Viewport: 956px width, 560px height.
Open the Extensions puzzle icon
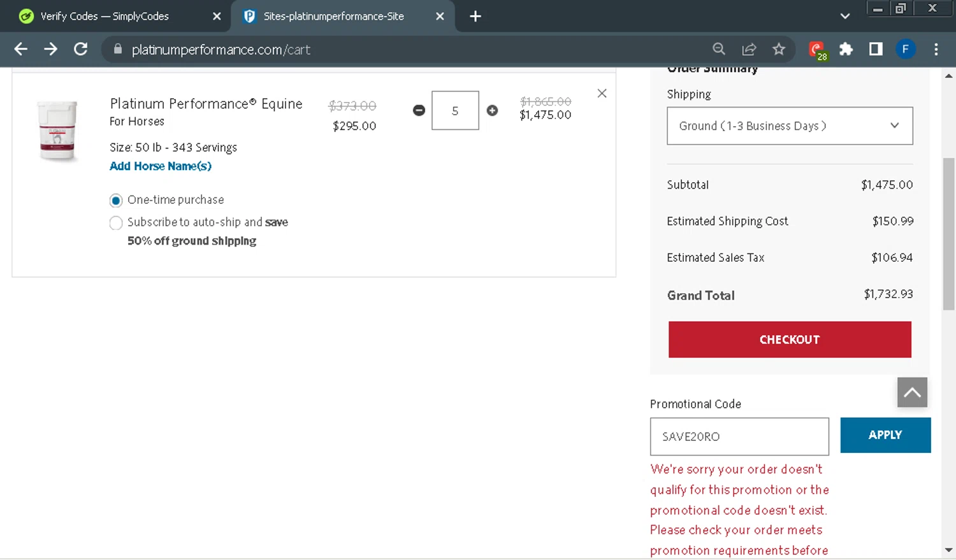[846, 49]
